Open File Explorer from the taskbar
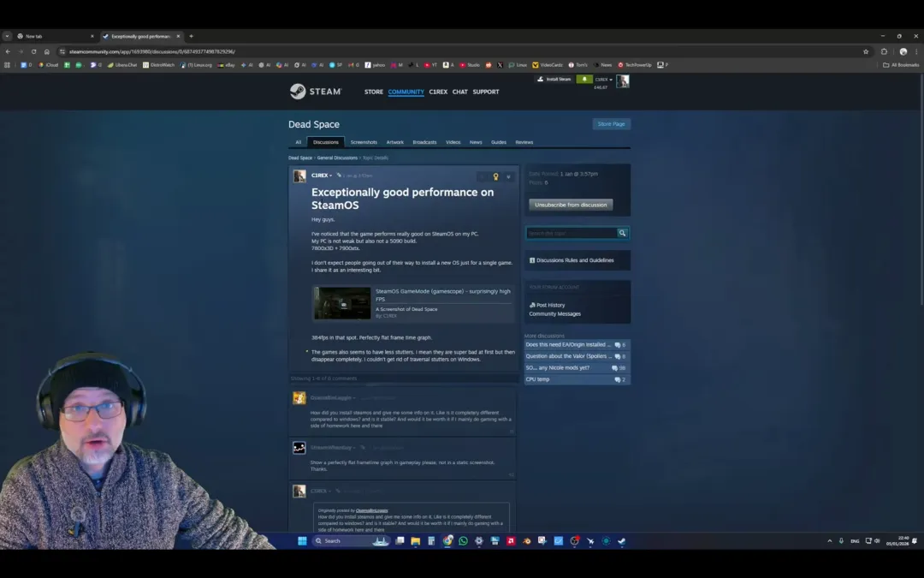This screenshot has height=578, width=924. coord(416,541)
